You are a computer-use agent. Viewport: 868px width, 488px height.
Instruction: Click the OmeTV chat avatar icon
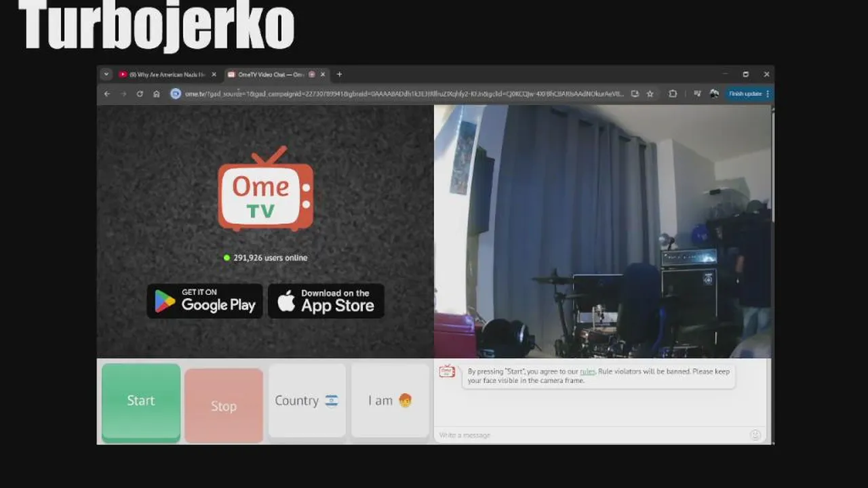point(447,371)
